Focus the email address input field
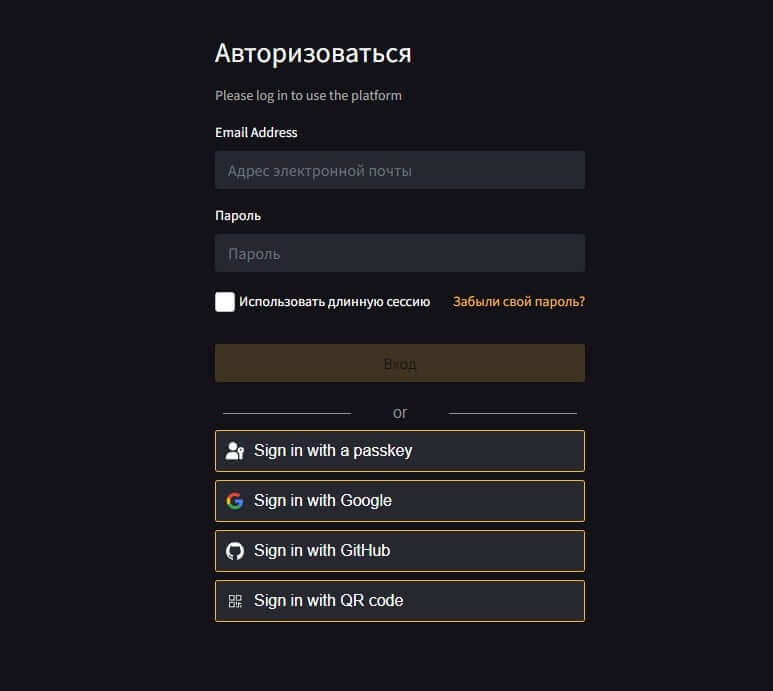773x691 pixels. point(399,170)
